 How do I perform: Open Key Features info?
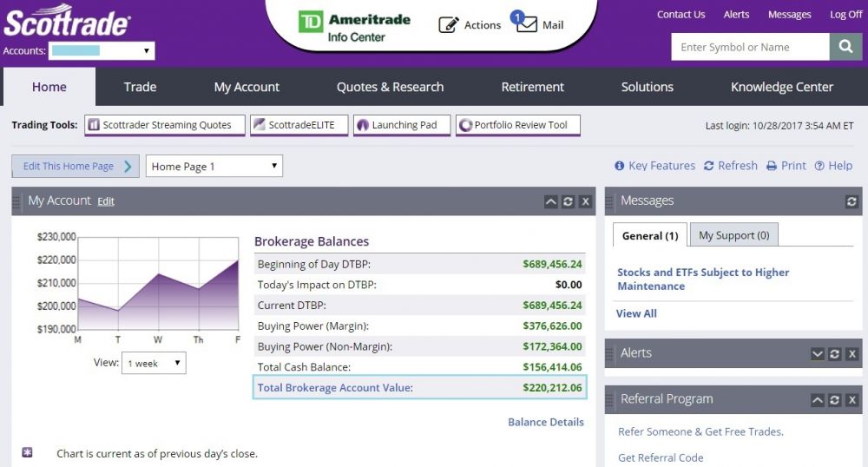click(x=654, y=166)
